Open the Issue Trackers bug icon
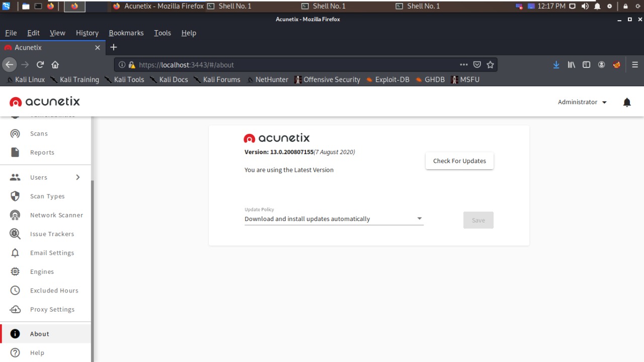Screen dimensions: 644x362 15,234
